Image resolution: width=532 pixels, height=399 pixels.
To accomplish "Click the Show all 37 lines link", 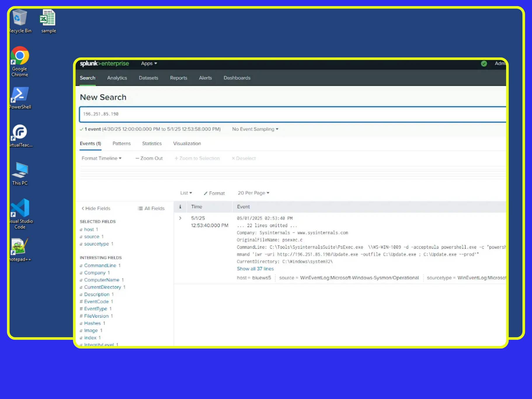I will pos(255,269).
